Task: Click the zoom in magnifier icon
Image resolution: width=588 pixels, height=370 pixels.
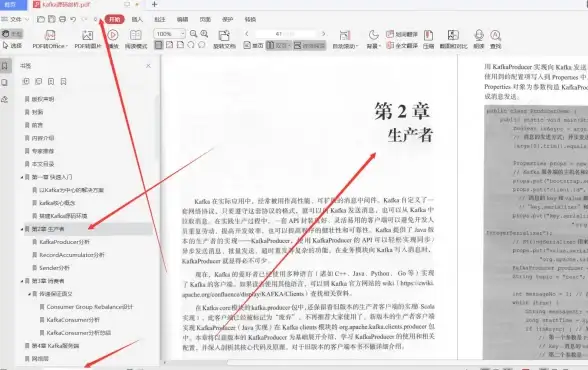Action: tap(204, 34)
